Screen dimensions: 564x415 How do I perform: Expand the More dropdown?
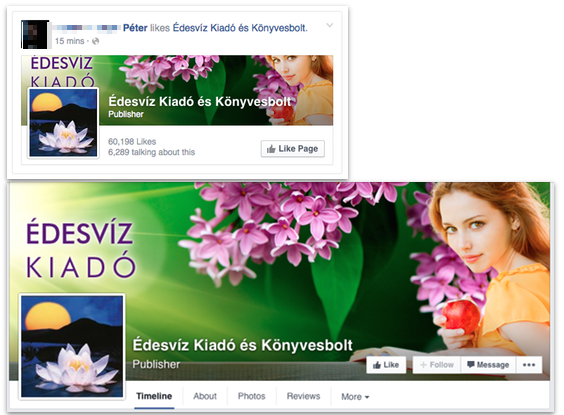click(355, 397)
